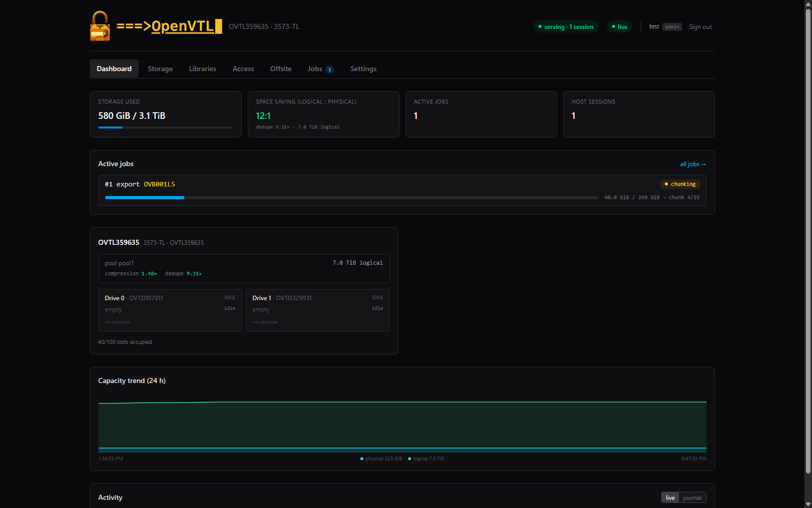Click the pool1 pool name

tap(119, 263)
